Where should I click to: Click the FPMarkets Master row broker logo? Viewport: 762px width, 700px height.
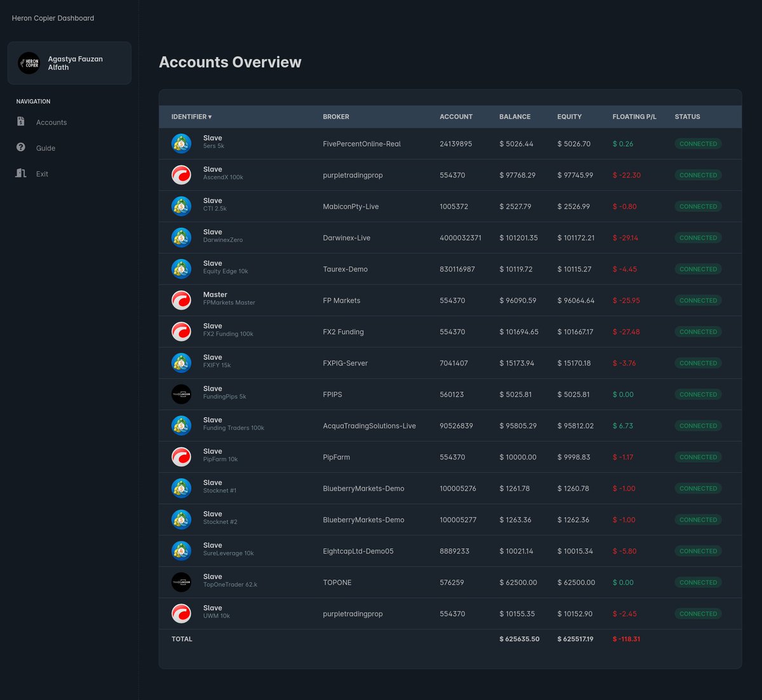(x=181, y=300)
